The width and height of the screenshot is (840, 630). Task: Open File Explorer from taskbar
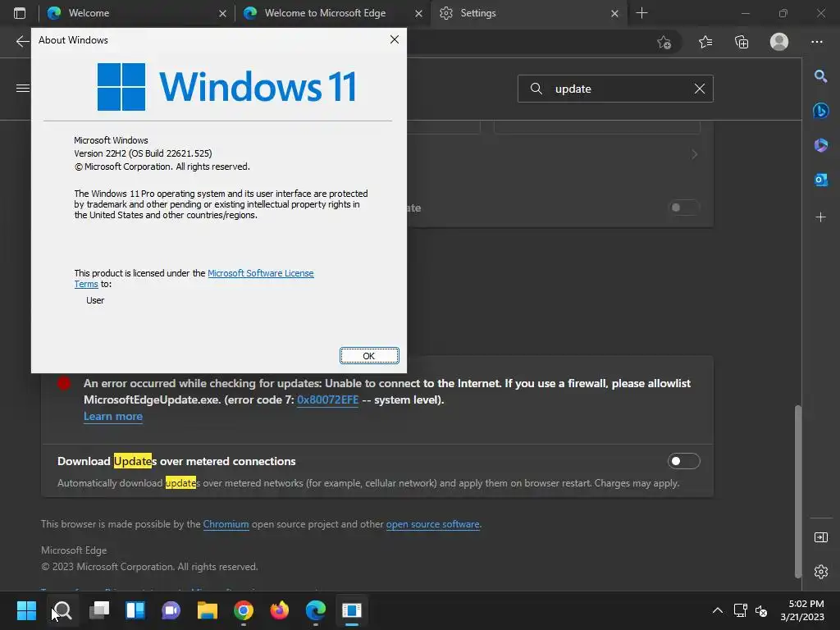(208, 610)
